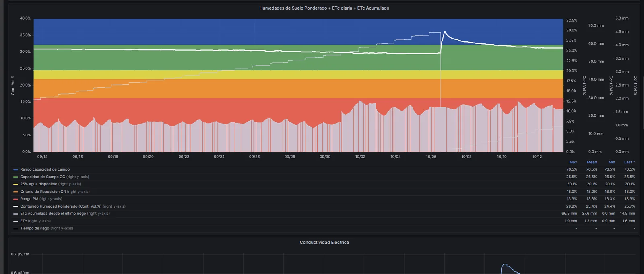Click the 32.5% right axis label
The width and height of the screenshot is (644, 274).
pyautogui.click(x=572, y=20)
